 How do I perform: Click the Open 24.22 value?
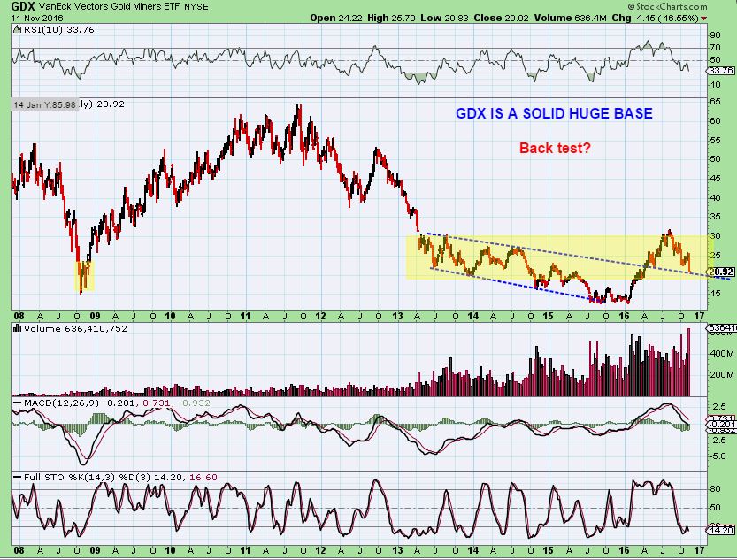335,18
